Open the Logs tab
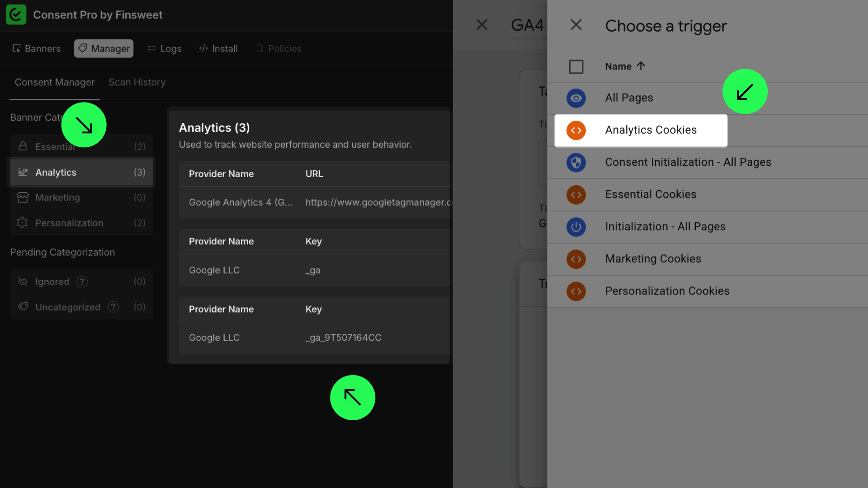868x488 pixels. pos(165,48)
